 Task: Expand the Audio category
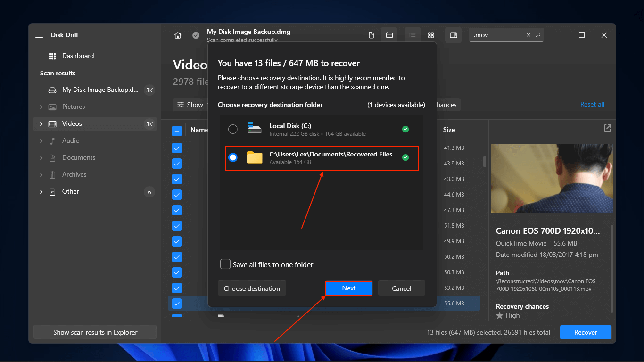[x=41, y=141]
